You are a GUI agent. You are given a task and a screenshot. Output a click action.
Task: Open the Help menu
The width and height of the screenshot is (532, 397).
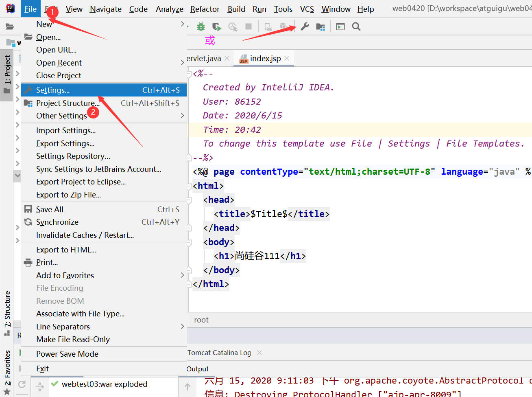pyautogui.click(x=366, y=9)
